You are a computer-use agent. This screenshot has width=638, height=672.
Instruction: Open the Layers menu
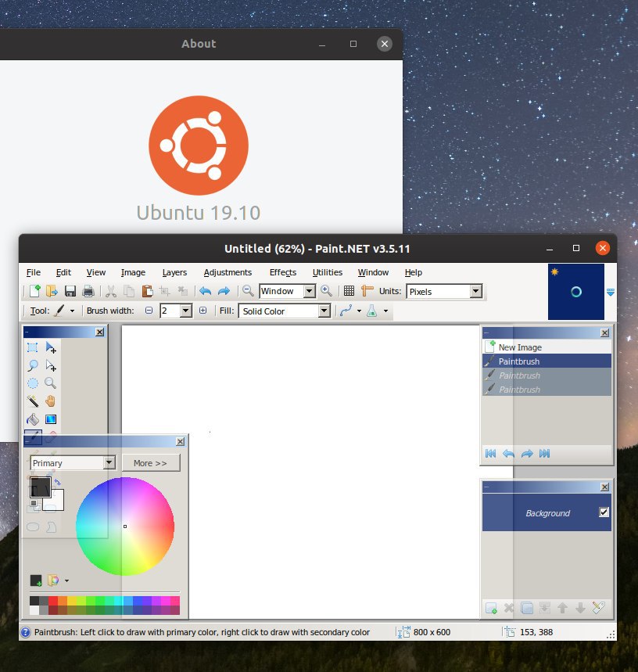point(174,272)
